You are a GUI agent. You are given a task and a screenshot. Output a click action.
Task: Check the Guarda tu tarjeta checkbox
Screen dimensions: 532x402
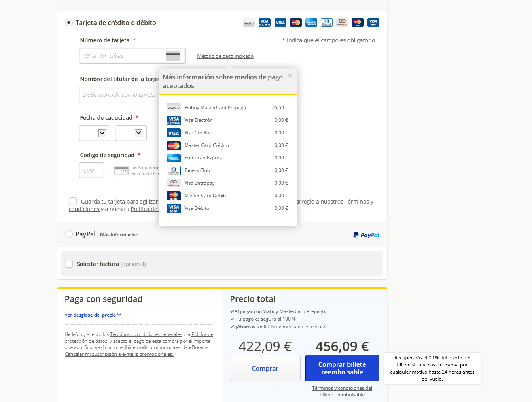tap(73, 201)
